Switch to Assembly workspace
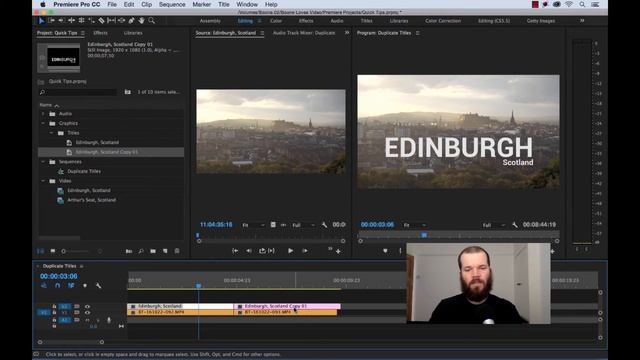Image resolution: width=640 pixels, height=360 pixels. pos(210,21)
